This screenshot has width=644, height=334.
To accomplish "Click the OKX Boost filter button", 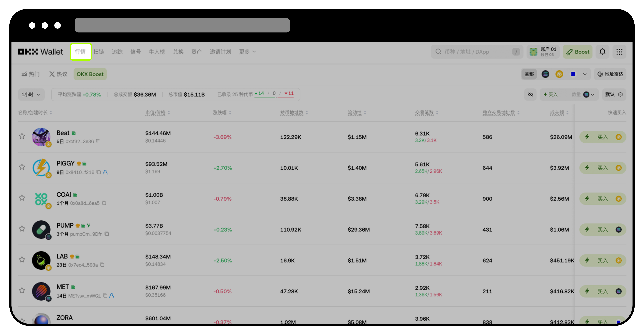I will coord(90,74).
